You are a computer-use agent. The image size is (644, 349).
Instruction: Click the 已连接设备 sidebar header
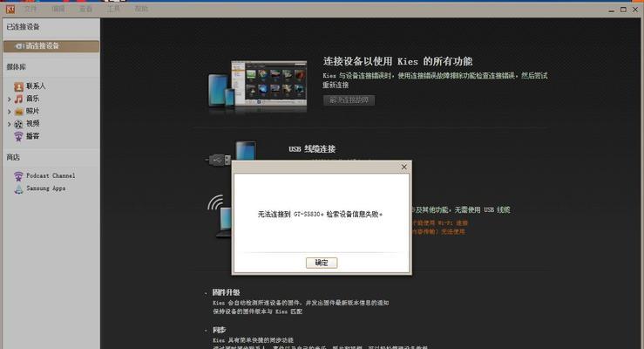(23, 27)
